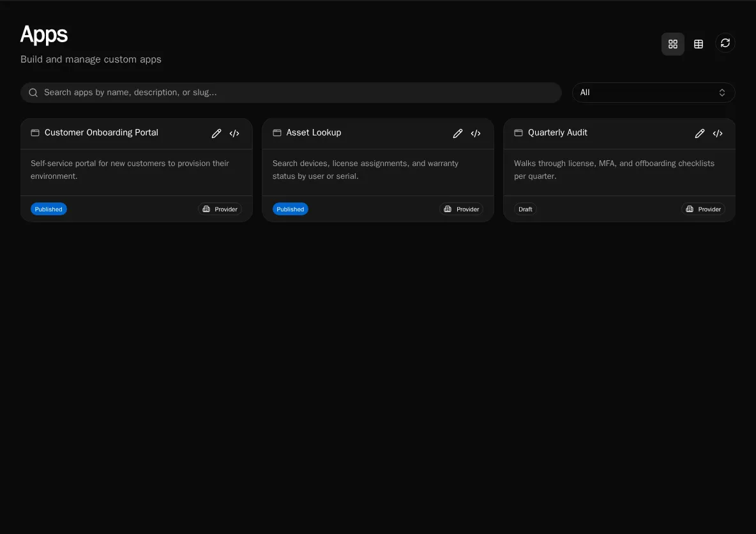Open the All filter dropdown

[653, 93]
